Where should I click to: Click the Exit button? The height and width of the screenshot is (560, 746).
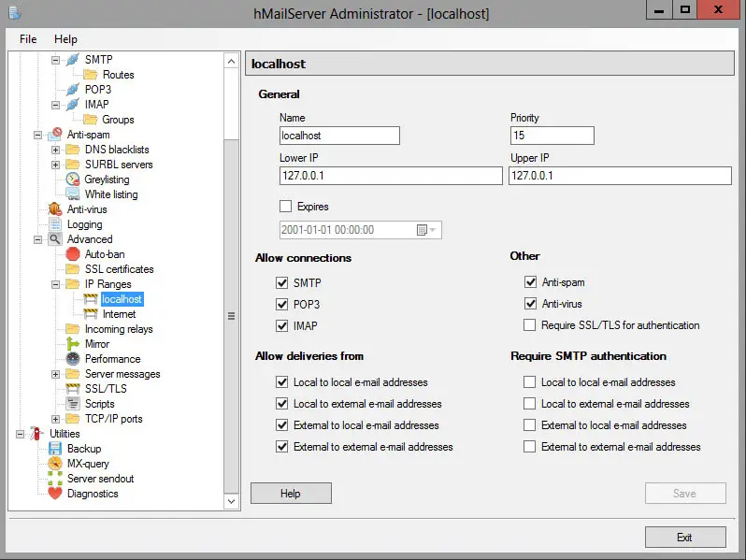click(x=685, y=538)
